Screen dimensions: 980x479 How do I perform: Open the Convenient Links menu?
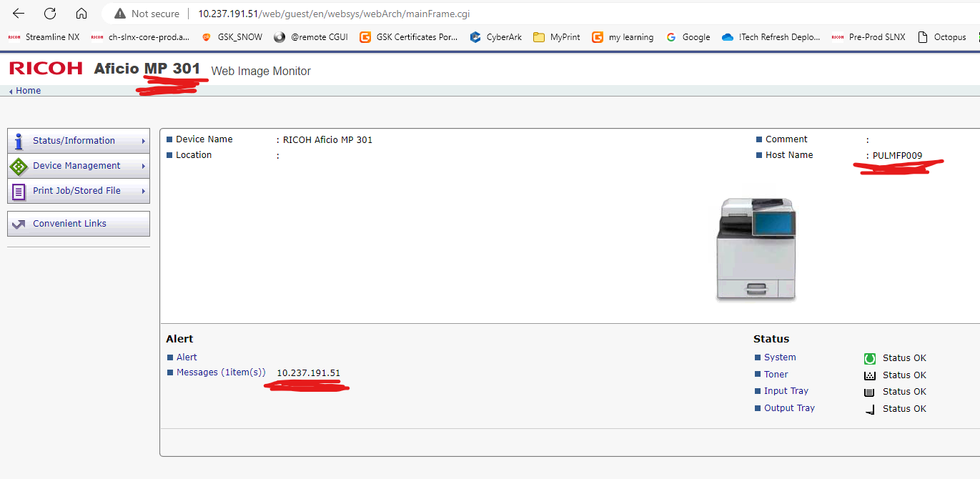tap(79, 224)
